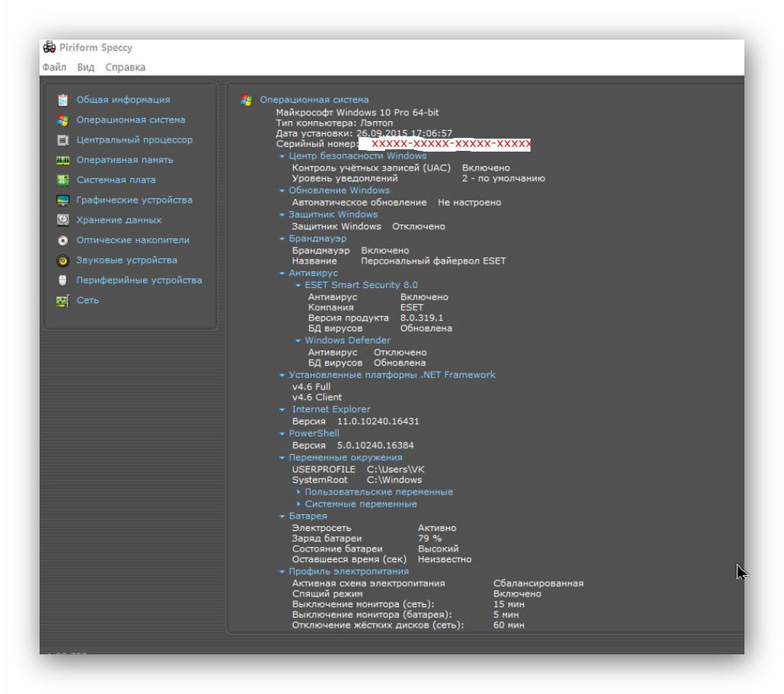784x694 pixels.
Task: Switch to the Сеть section
Action: coord(87,300)
